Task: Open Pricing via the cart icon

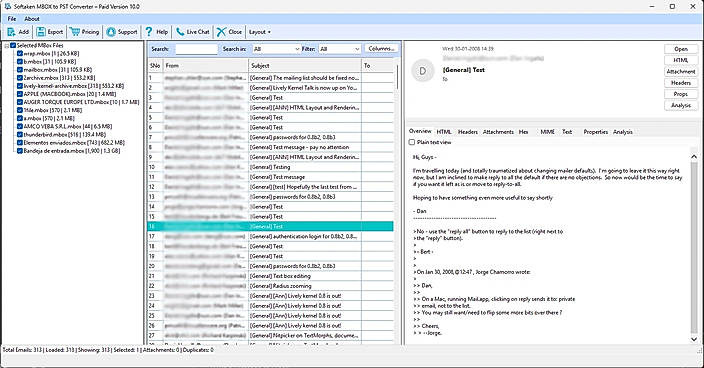Action: click(75, 32)
